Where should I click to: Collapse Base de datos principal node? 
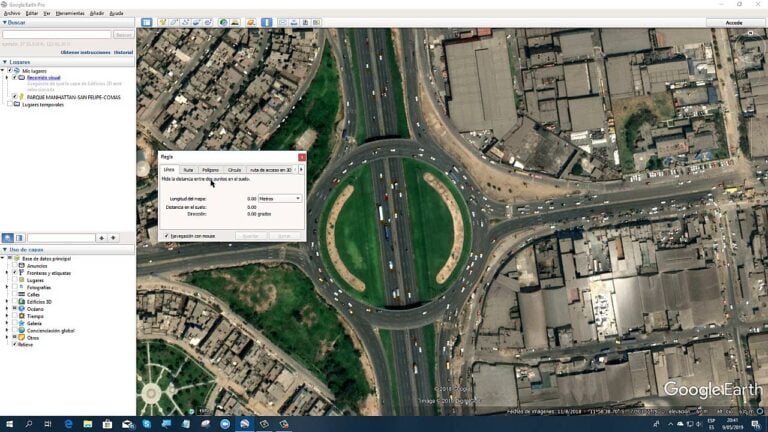(3, 259)
